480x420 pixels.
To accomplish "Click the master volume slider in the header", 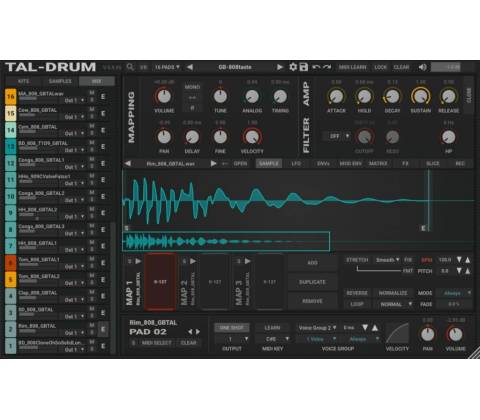I will pos(446,67).
